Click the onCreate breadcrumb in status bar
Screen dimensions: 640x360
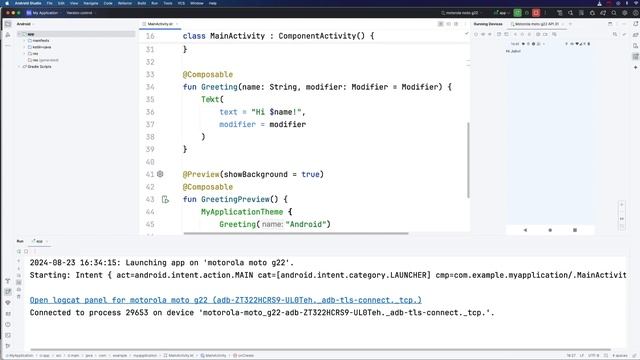pos(244,356)
